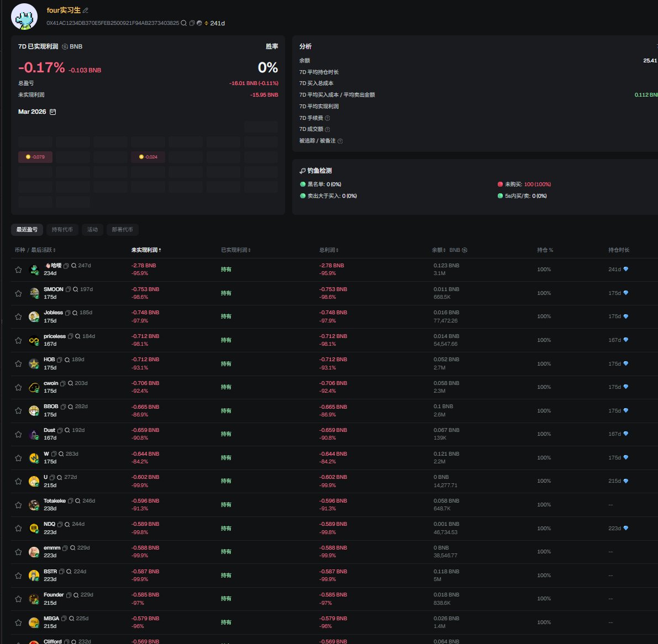Star the HOB token as favorite
The height and width of the screenshot is (644, 658).
[18, 364]
